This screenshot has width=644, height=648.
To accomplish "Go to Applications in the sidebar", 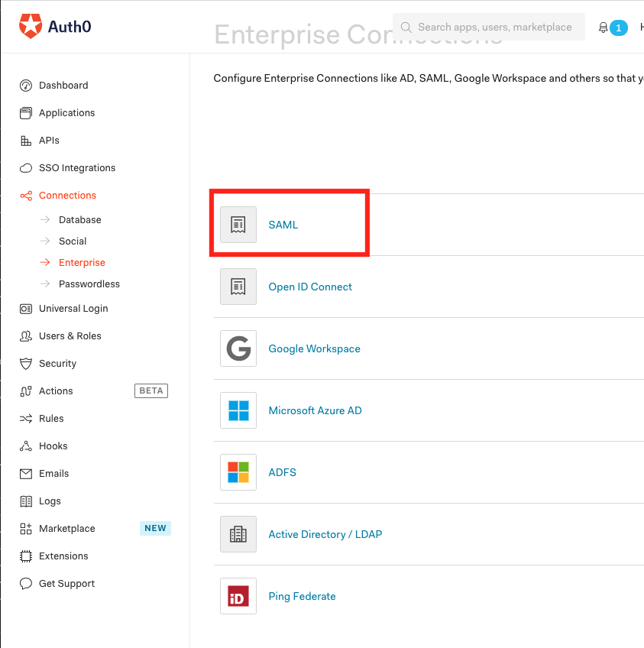I will [67, 113].
